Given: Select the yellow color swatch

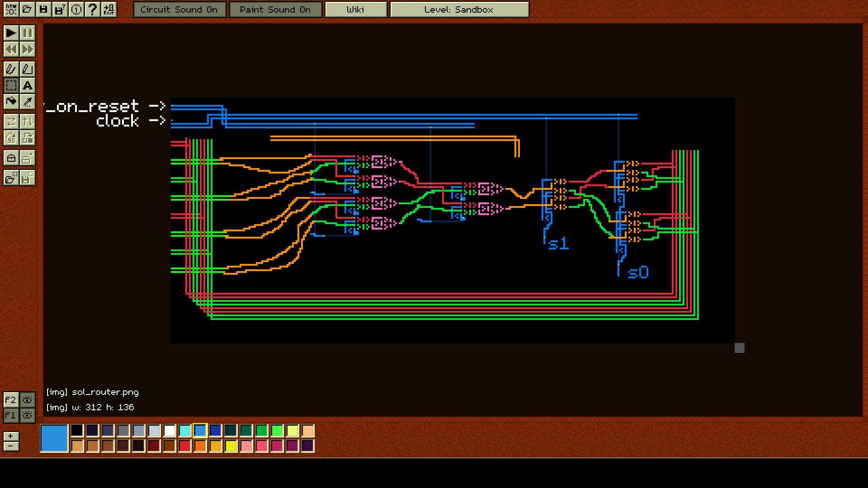Looking at the screenshot, I should click(x=231, y=446).
